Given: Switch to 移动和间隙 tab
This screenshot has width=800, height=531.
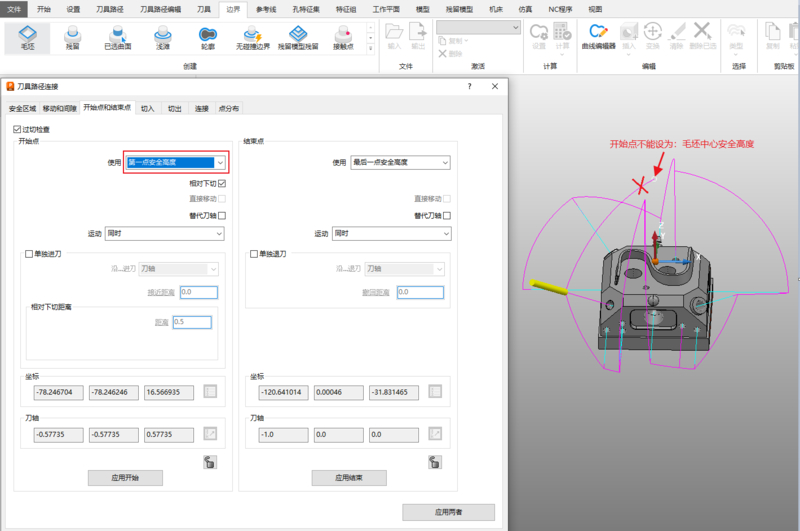Looking at the screenshot, I should coord(60,109).
